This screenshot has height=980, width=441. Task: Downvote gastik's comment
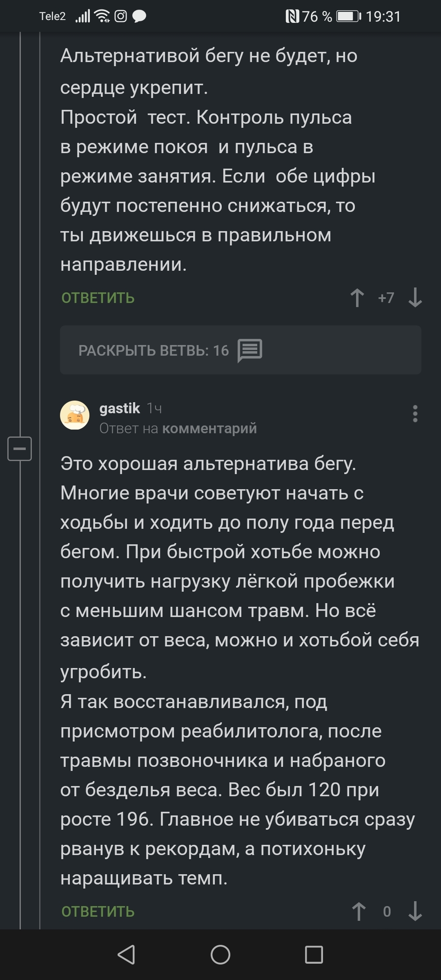tap(415, 911)
